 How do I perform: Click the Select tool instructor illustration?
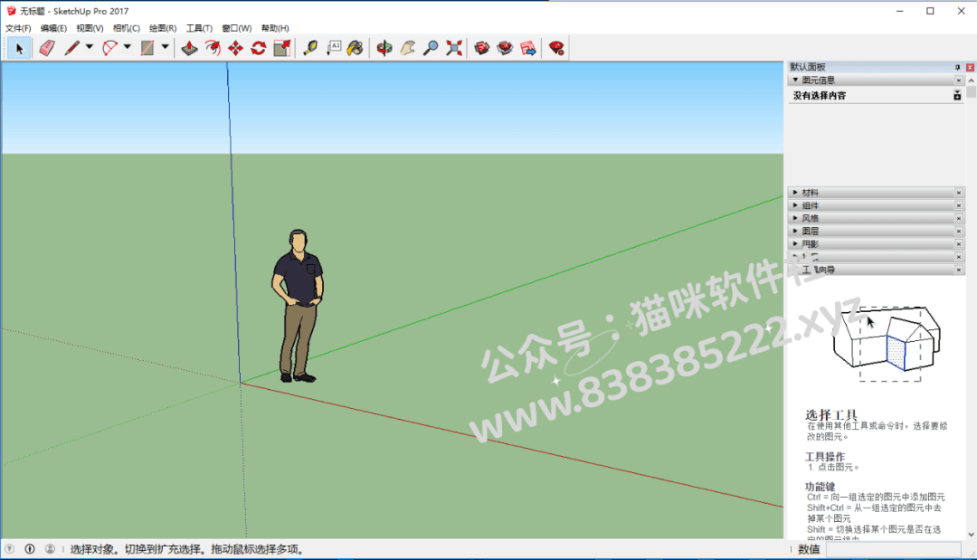(886, 343)
